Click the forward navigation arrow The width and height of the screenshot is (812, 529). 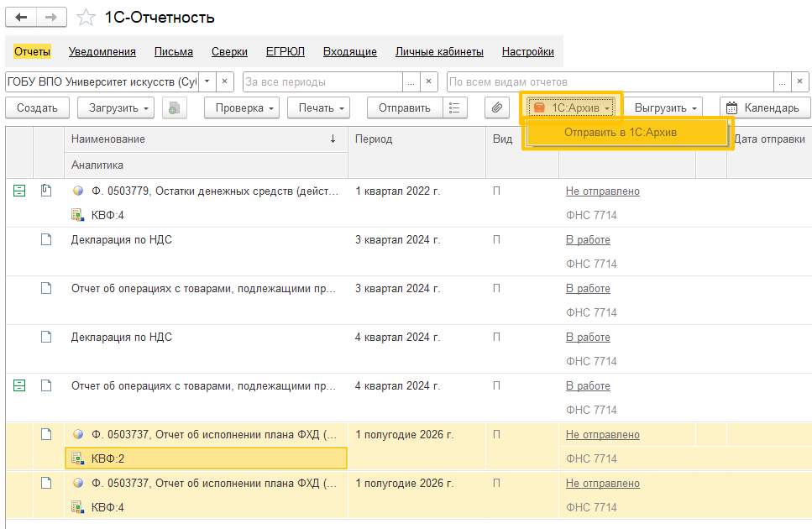pyautogui.click(x=51, y=17)
